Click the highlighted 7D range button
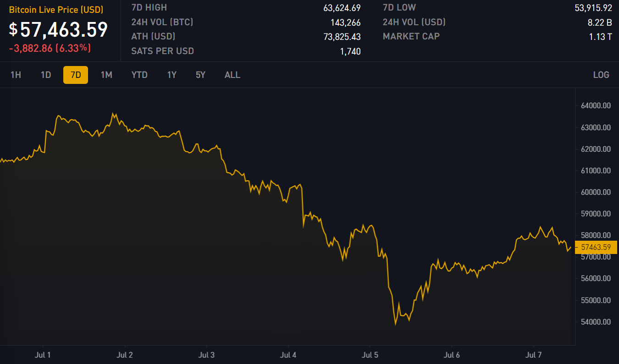This screenshot has height=364, width=619. point(76,75)
